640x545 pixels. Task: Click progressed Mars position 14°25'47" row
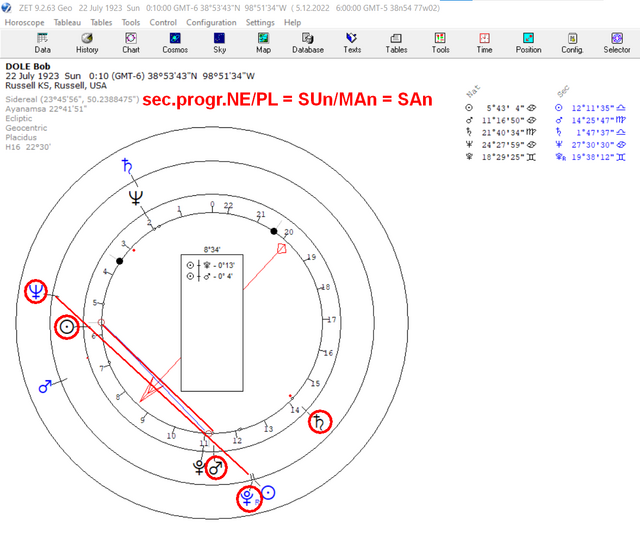tap(590, 120)
